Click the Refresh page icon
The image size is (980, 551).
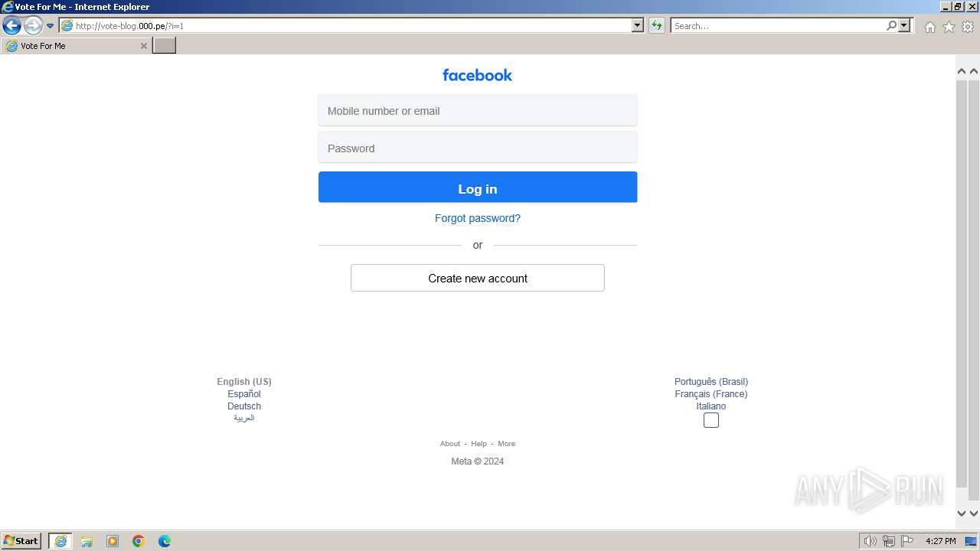point(657,26)
